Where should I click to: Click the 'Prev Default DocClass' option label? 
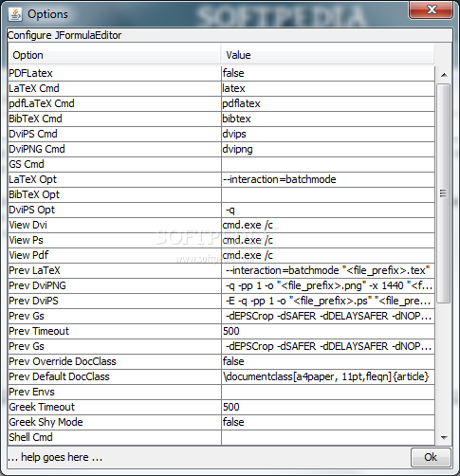tap(59, 376)
